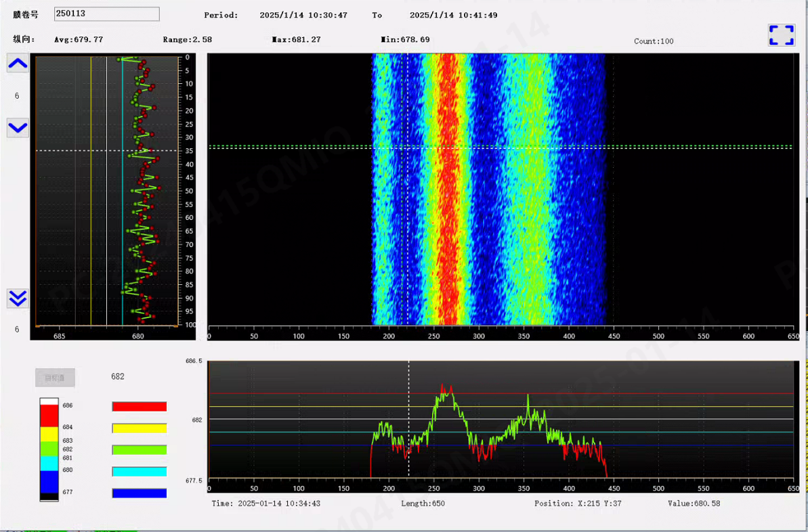Click the vertical multicolor scale legend
The width and height of the screenshot is (808, 532).
click(x=49, y=449)
